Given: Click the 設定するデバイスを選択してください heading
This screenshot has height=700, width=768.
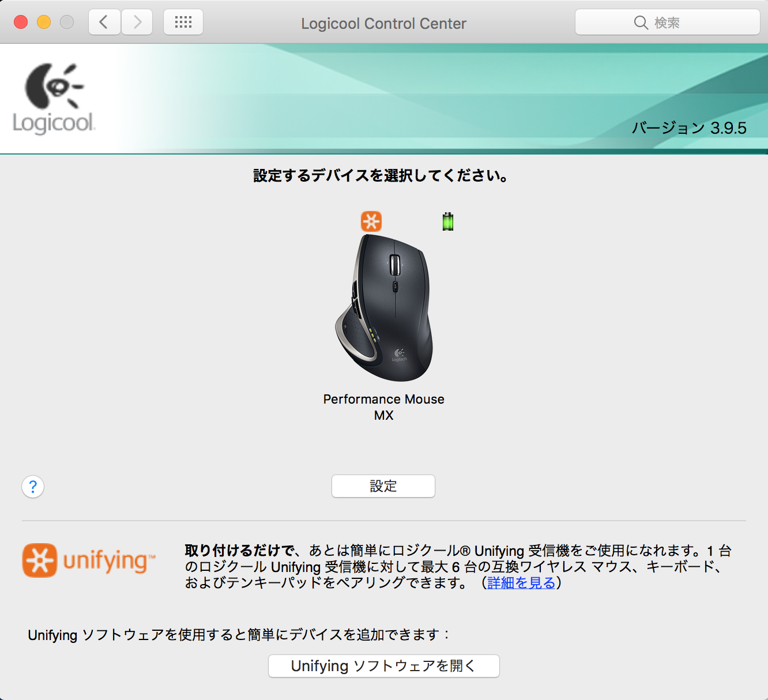Looking at the screenshot, I should [x=381, y=176].
